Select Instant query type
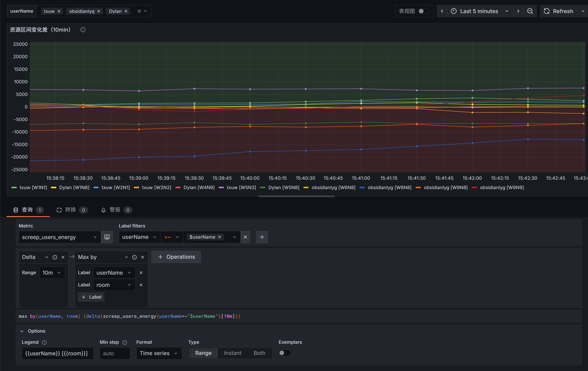 (232, 353)
